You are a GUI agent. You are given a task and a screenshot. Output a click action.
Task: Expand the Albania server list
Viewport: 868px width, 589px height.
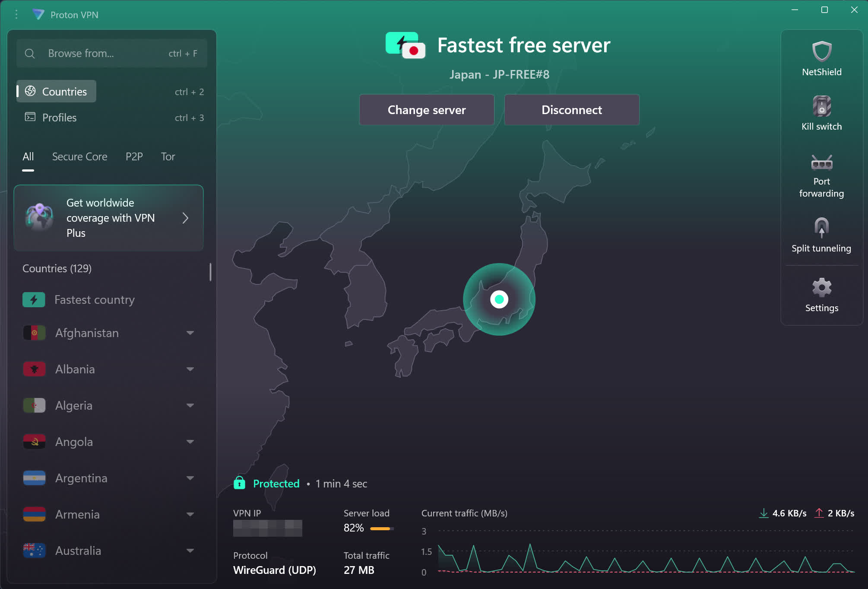click(x=190, y=369)
